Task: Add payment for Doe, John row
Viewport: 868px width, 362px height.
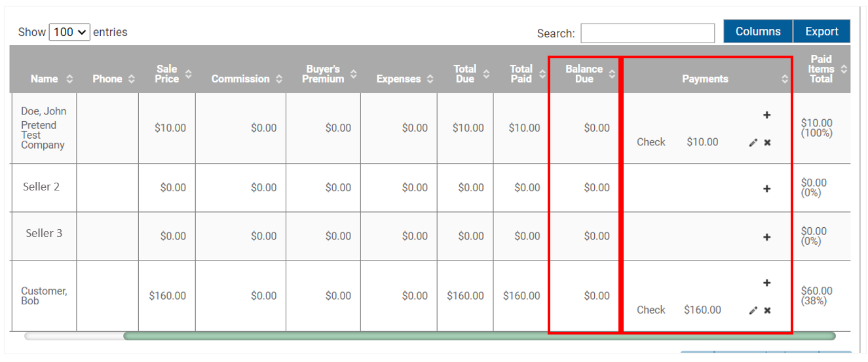Action: (x=766, y=115)
